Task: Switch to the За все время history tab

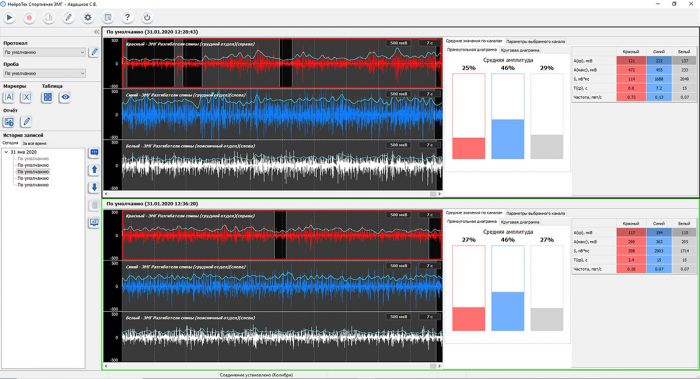Action: pyautogui.click(x=34, y=143)
